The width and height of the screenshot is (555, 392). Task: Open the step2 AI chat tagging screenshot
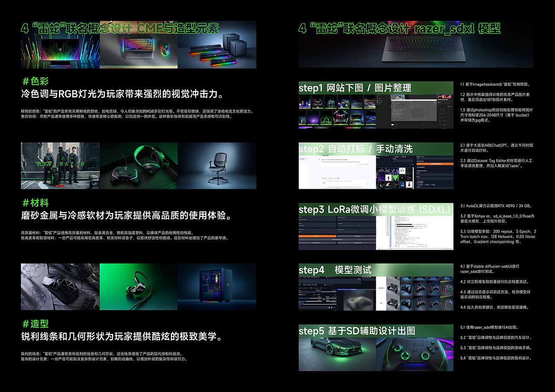337,172
